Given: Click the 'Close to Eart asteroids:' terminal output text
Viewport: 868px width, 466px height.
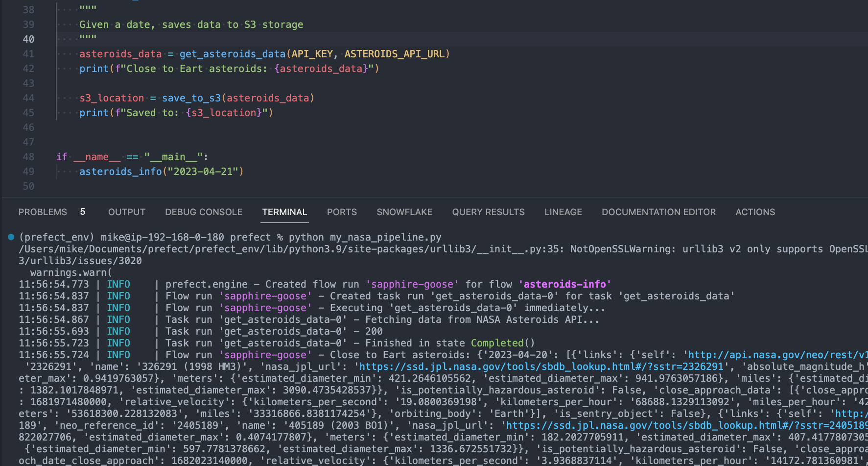Looking at the screenshot, I should [x=400, y=355].
